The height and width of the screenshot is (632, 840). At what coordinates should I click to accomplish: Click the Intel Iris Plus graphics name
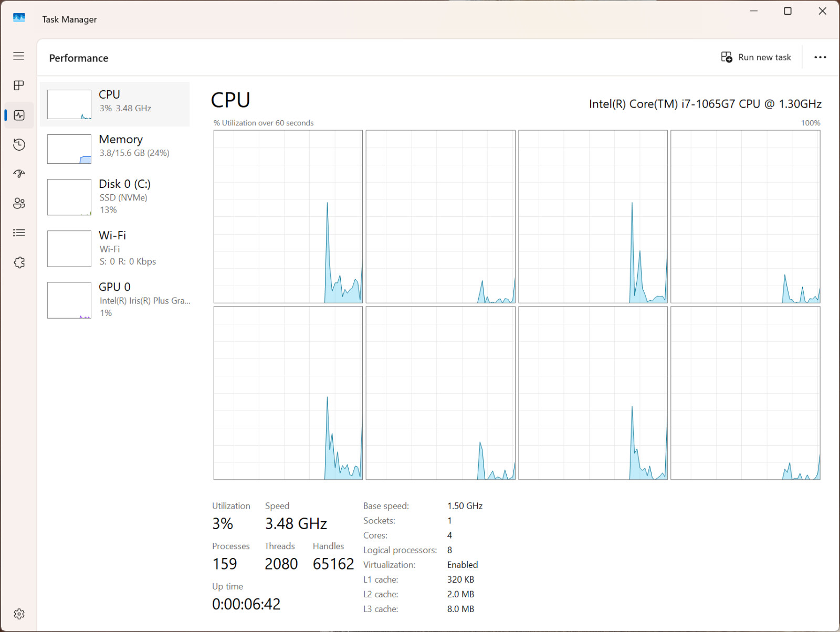(145, 301)
